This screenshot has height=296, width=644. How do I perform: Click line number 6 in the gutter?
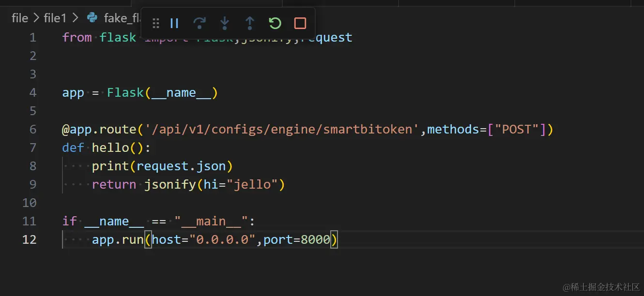pos(33,129)
